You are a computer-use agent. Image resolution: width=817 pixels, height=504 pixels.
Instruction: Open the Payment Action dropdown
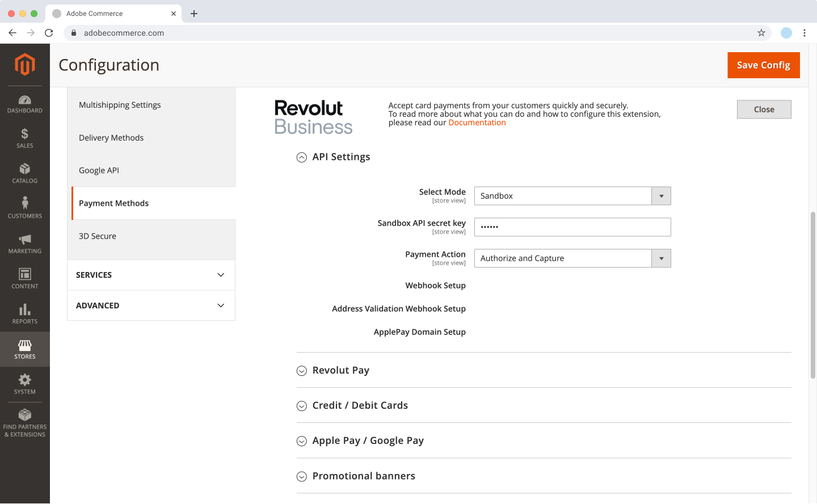coord(572,259)
